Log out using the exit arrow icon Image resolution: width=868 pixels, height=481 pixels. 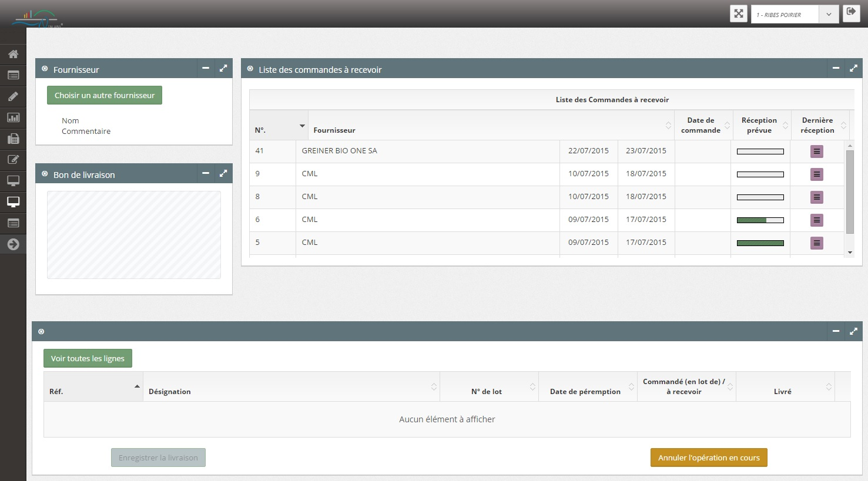pyautogui.click(x=851, y=12)
